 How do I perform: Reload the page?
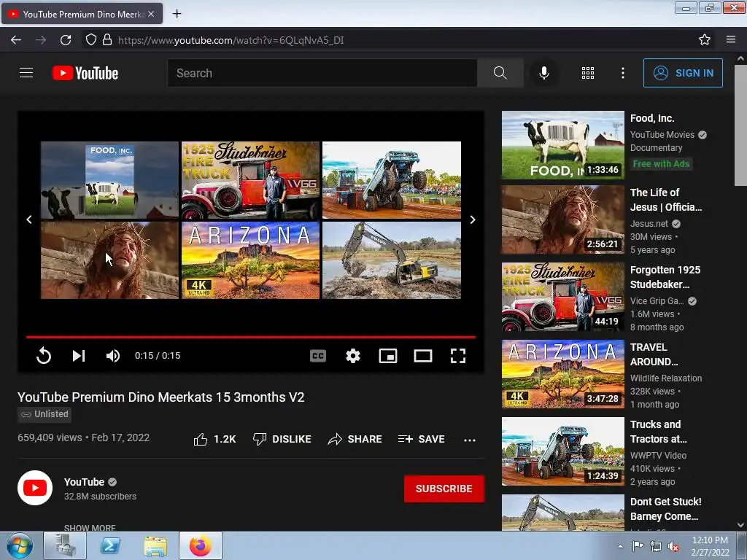coord(66,40)
